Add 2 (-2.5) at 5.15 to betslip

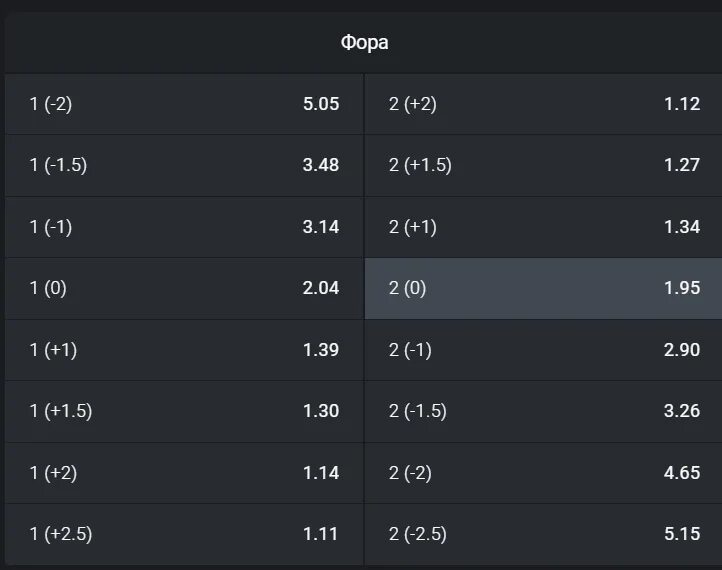pyautogui.click(x=543, y=534)
